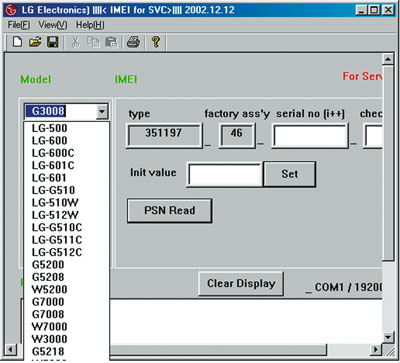The image size is (400, 363).
Task: Click the horizontal scrollbar thumb
Action: click(x=218, y=350)
